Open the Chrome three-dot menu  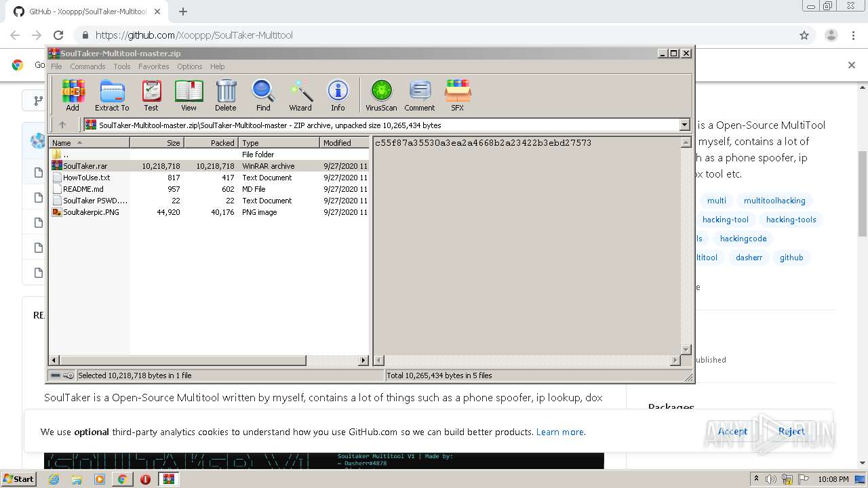tap(853, 35)
